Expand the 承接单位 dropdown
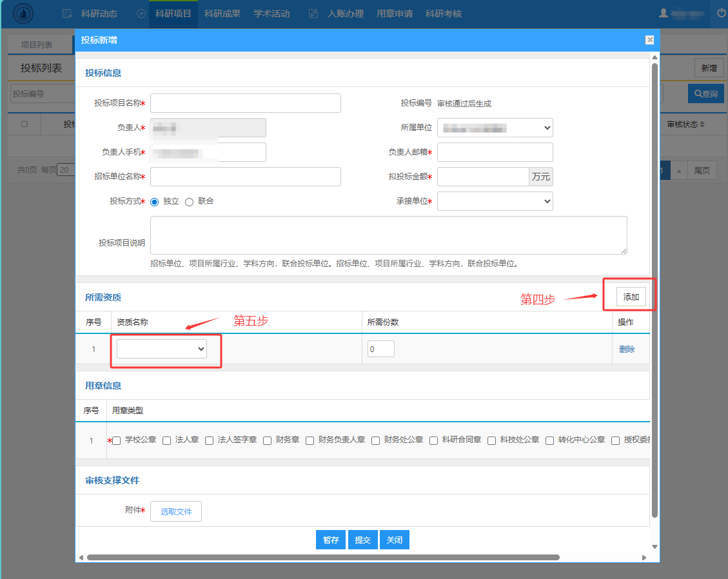This screenshot has height=579, width=728. point(495,201)
